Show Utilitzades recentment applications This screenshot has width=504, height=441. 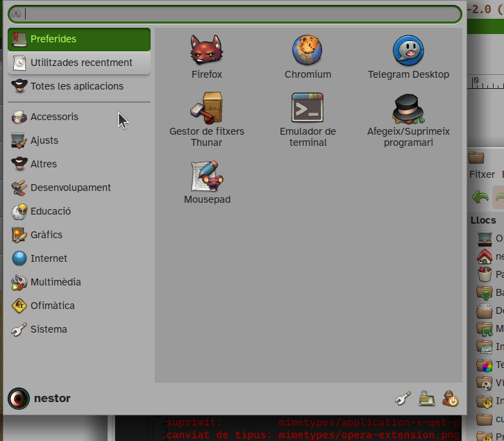[x=79, y=63]
